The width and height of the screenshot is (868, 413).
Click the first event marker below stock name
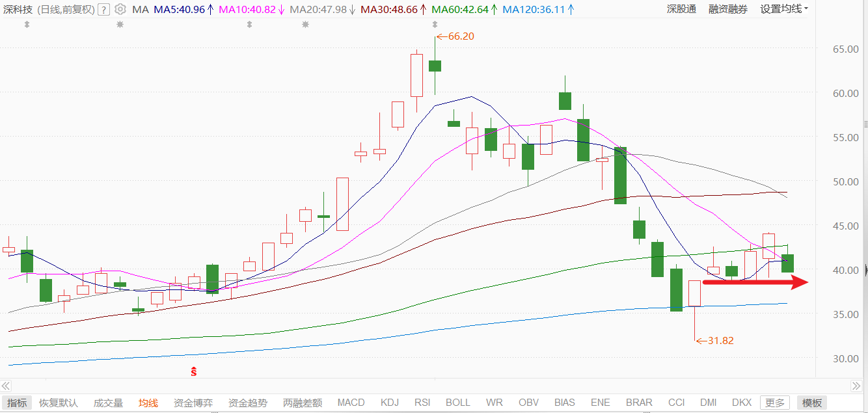(27, 24)
